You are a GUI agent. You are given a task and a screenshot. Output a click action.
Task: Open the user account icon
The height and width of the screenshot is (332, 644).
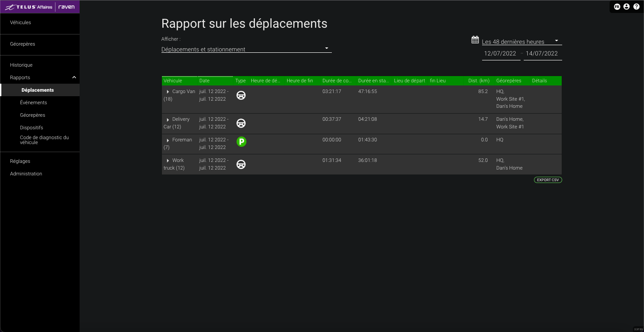coord(627,7)
